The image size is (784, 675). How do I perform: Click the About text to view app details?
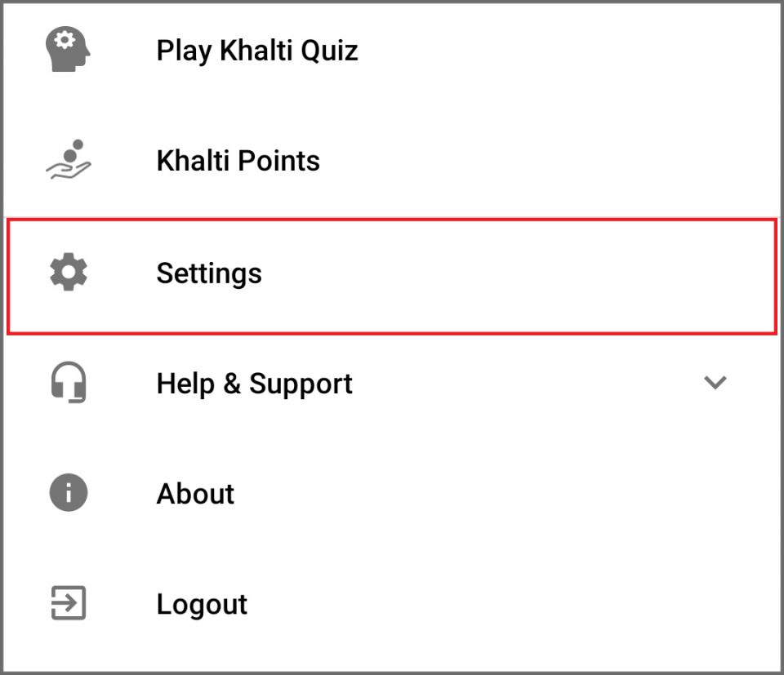click(x=195, y=493)
